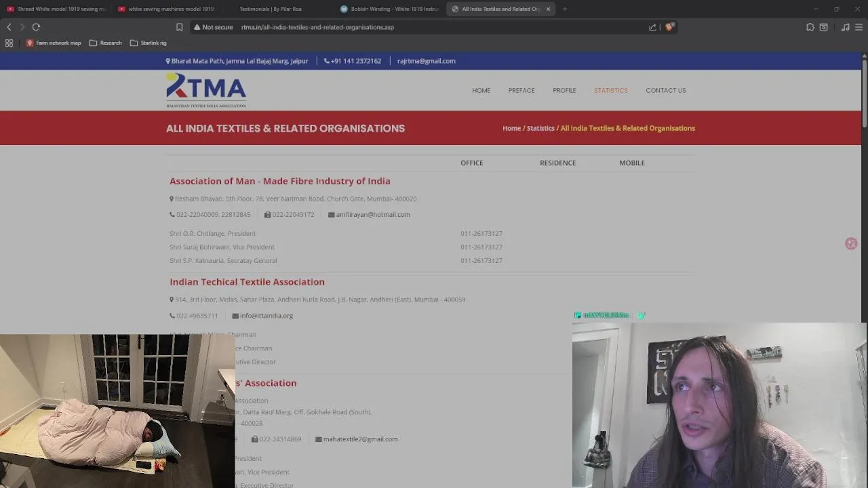Viewport: 868px width, 488px height.
Task: Click phone number 022-22040009, 22812845
Action: coord(213,214)
